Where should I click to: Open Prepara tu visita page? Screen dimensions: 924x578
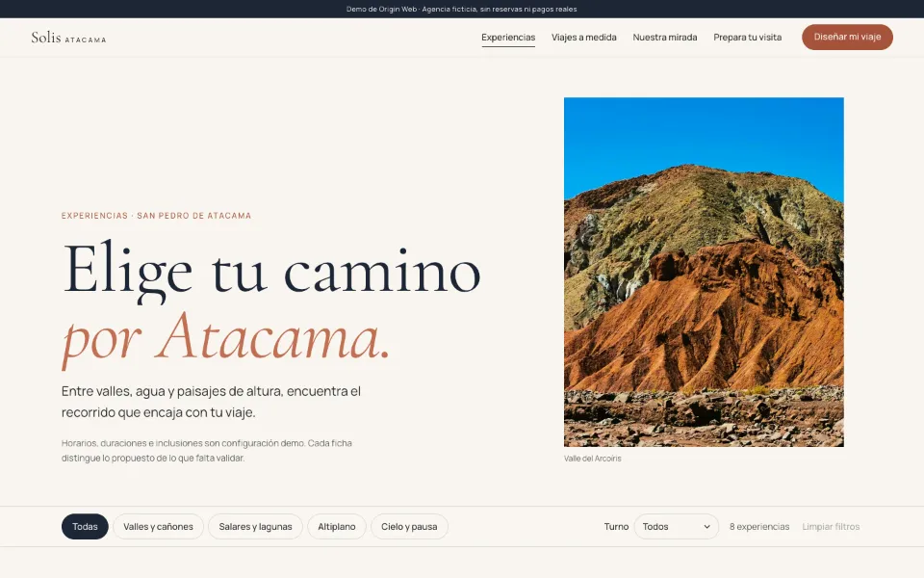pyautogui.click(x=747, y=38)
